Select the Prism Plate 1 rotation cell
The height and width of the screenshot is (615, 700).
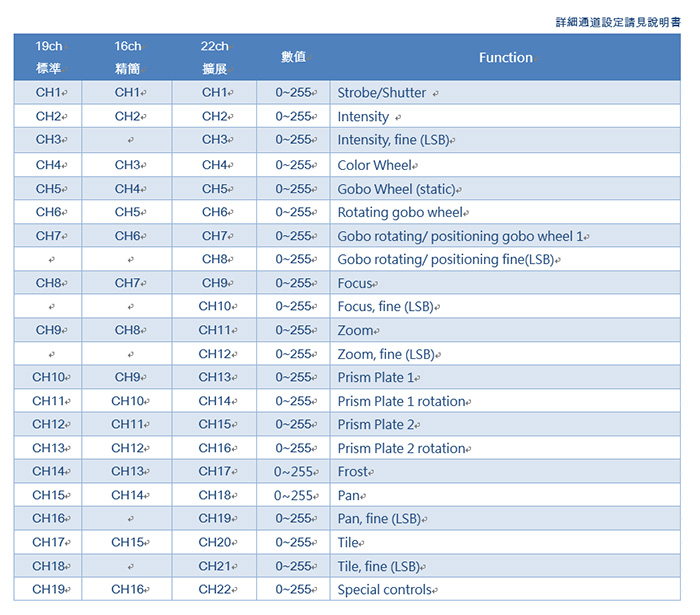click(x=402, y=401)
